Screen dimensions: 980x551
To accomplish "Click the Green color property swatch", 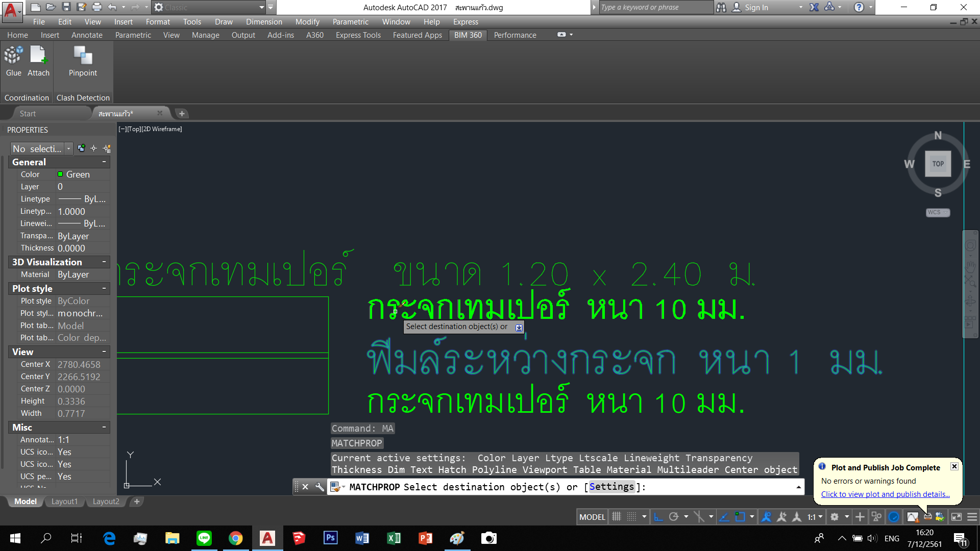I will coord(60,174).
